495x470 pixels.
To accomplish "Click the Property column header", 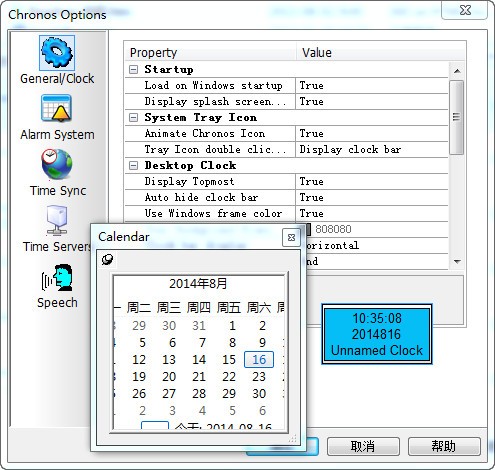I will (x=211, y=52).
